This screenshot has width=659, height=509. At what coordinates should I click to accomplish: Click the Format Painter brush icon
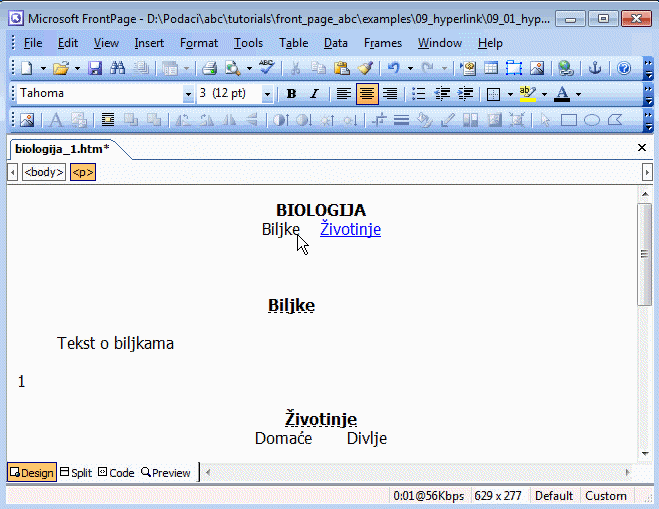coord(365,69)
